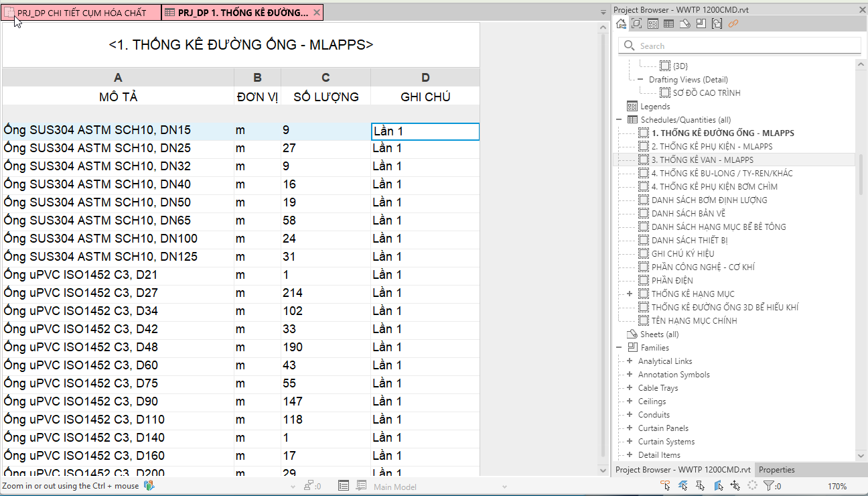Open the Properties panel tab
Screen dimensions: 868x496
click(x=776, y=470)
